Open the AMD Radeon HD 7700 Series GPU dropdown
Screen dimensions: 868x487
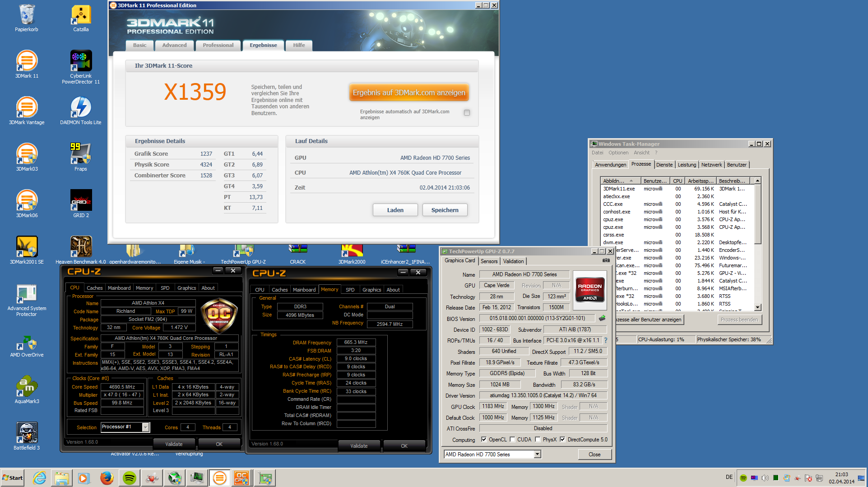coord(537,455)
